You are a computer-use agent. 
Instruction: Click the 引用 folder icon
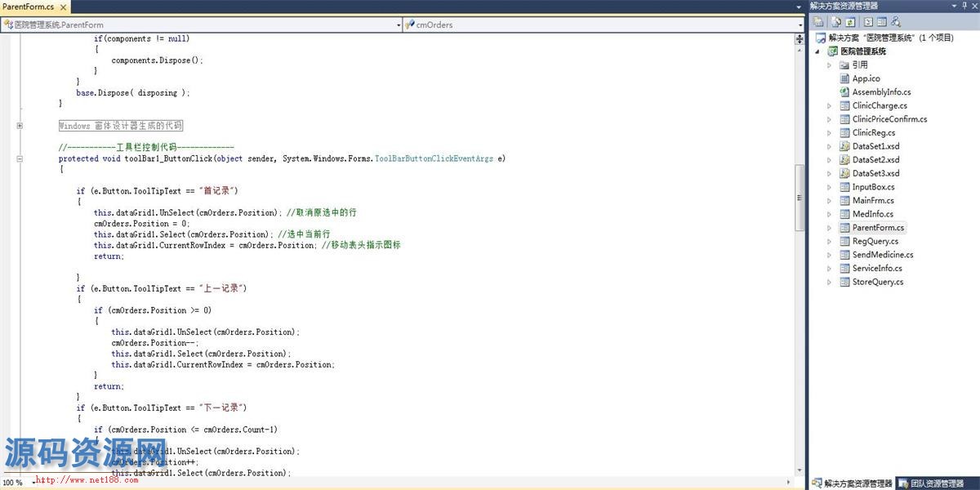pos(844,65)
